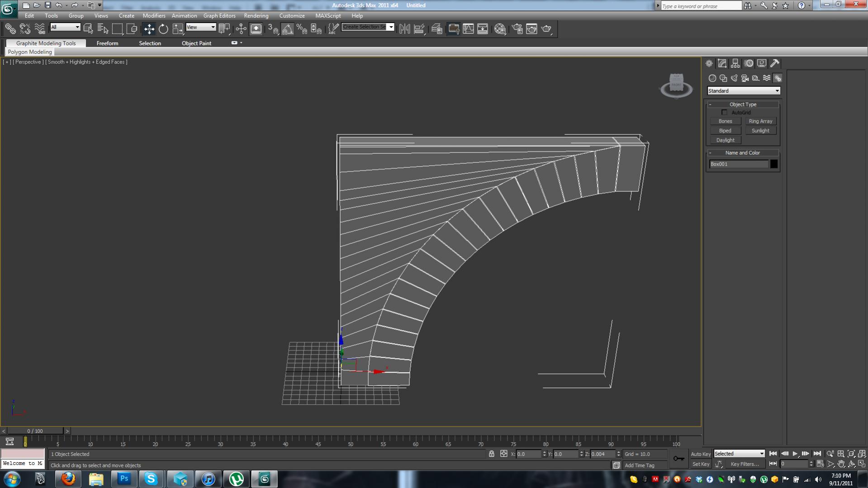Viewport: 868px width, 488px height.
Task: Switch to the Modify panel
Action: tap(722, 63)
